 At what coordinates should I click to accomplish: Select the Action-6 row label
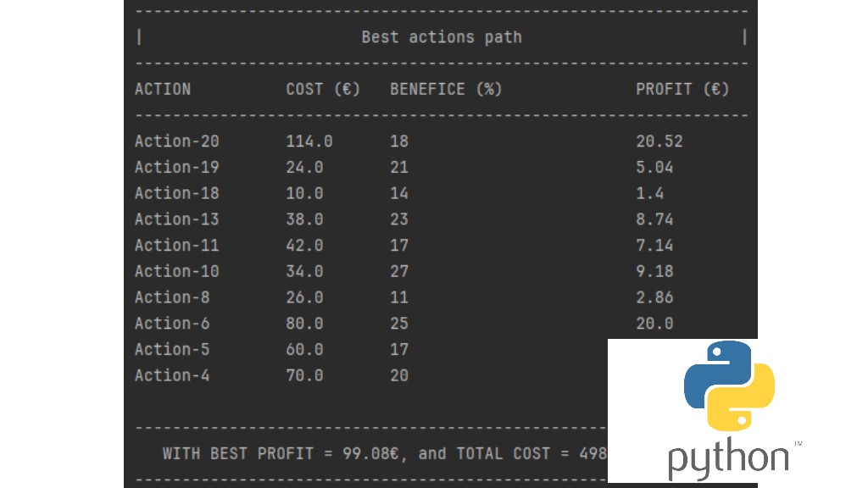click(172, 324)
